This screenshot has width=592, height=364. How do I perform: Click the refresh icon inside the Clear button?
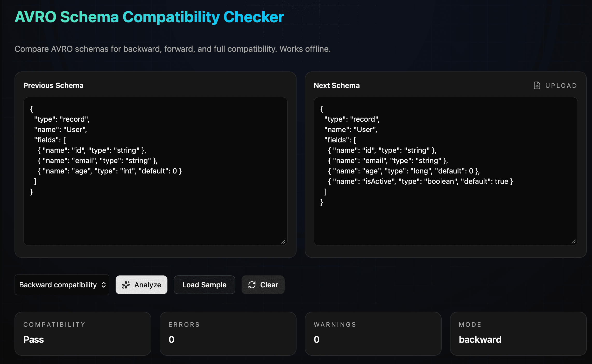click(251, 285)
